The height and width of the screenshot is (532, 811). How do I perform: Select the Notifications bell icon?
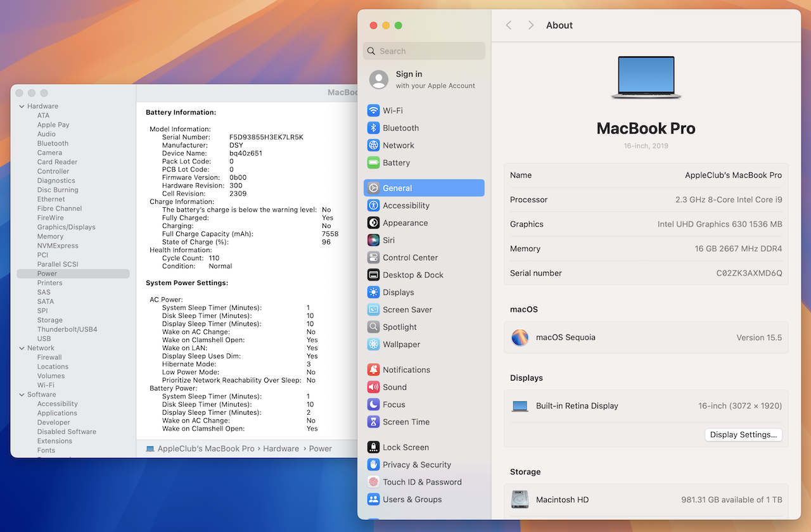tap(373, 370)
